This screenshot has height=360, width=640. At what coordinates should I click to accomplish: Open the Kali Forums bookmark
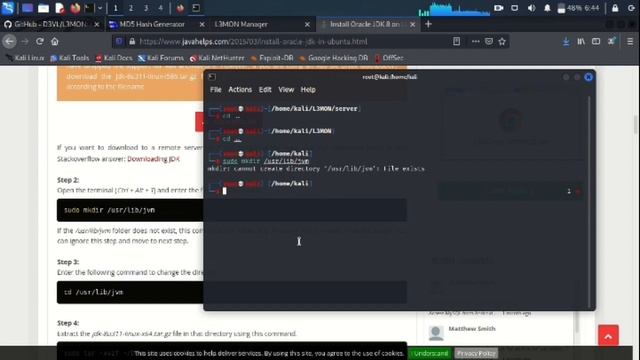(x=161, y=58)
